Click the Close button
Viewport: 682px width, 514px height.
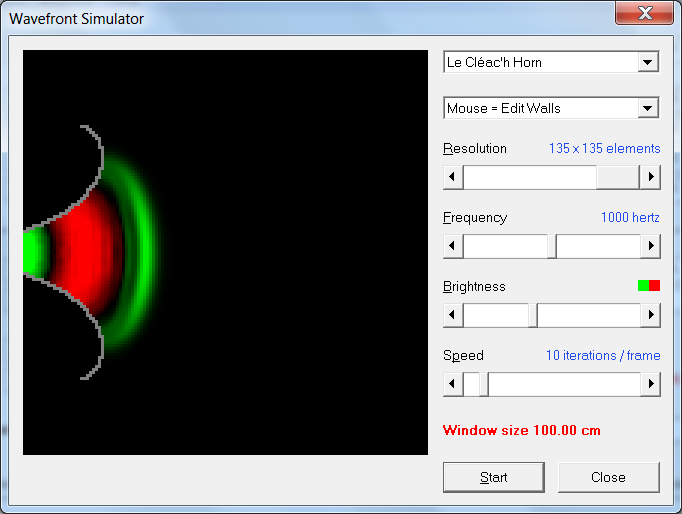pyautogui.click(x=608, y=477)
